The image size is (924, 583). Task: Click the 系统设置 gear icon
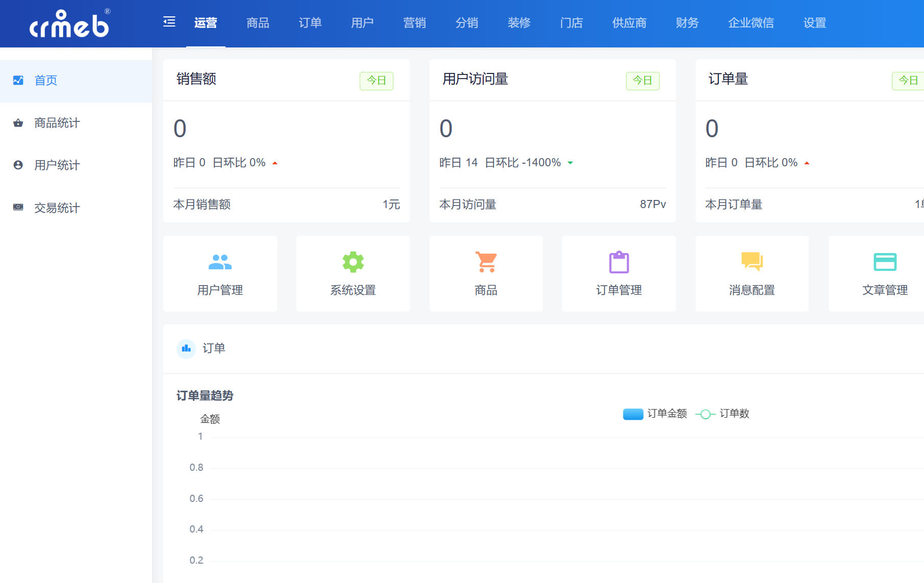(x=353, y=262)
